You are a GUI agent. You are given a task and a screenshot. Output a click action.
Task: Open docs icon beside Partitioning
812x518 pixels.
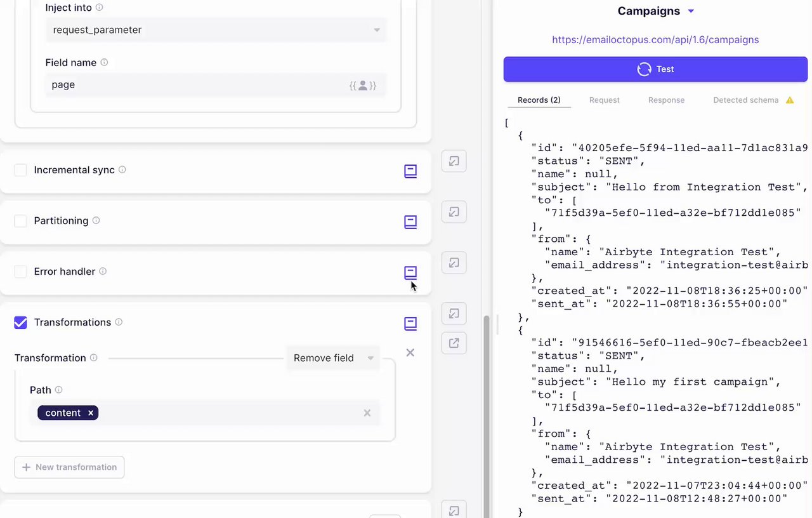pos(410,222)
